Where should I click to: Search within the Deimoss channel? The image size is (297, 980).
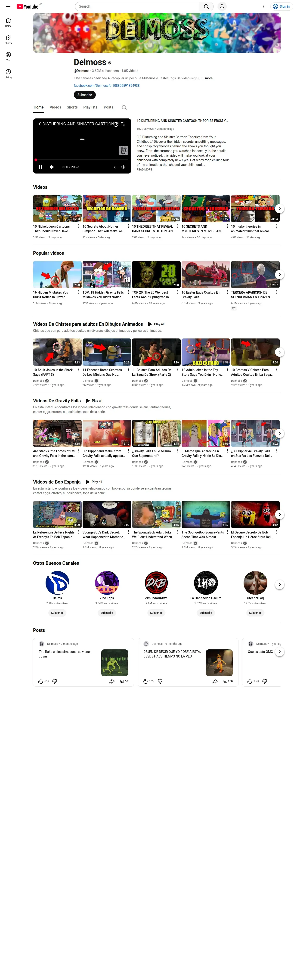[x=124, y=107]
